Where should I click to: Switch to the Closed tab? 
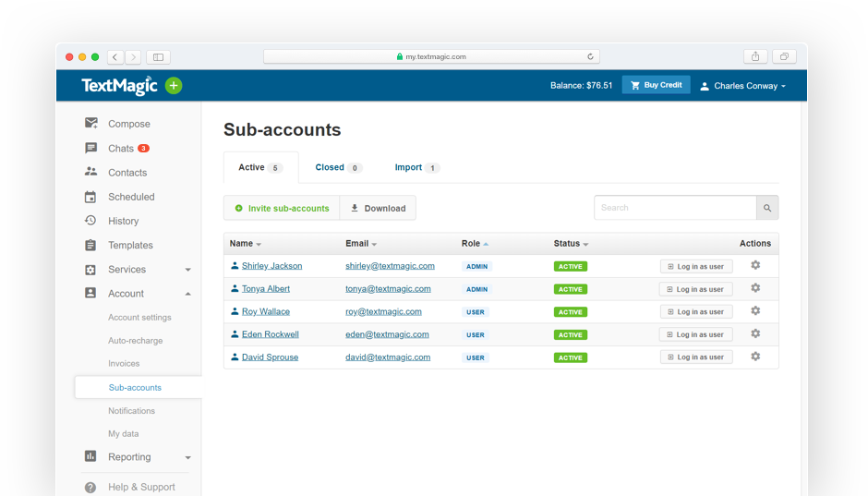pos(338,167)
